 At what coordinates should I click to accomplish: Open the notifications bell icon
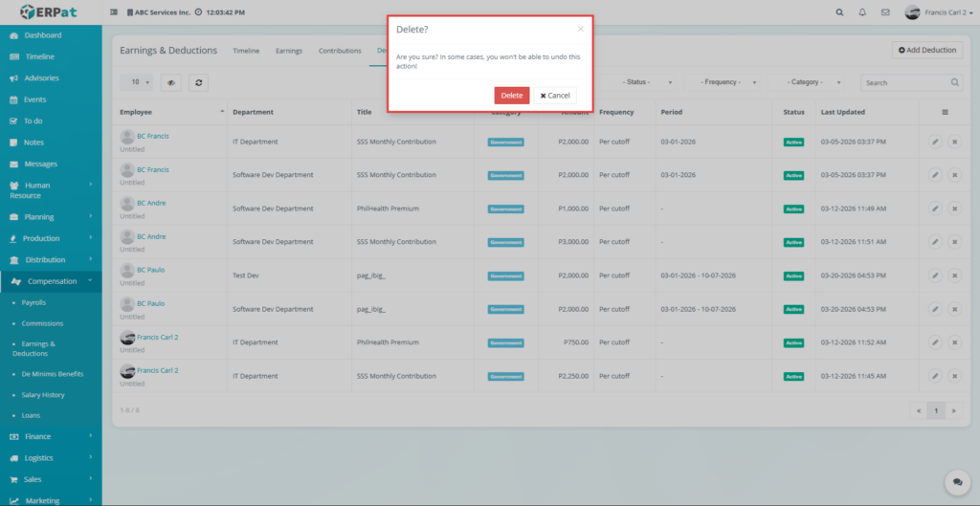(862, 12)
